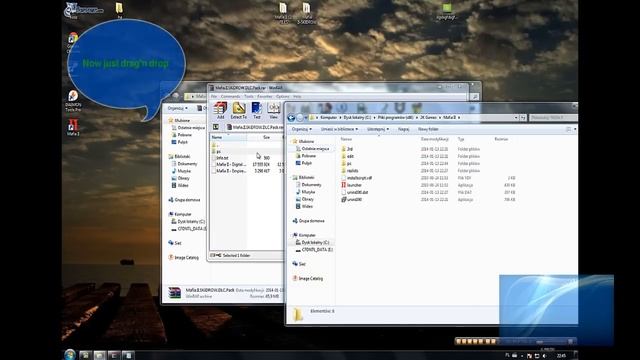Open the Udostępnij dropdown
This screenshot has height=360, width=640.
378,129
